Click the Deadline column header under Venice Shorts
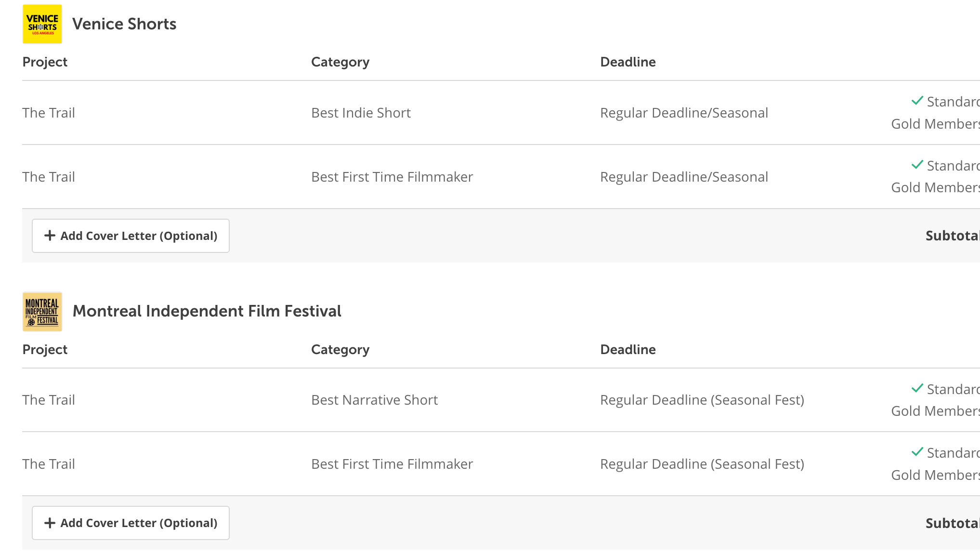Viewport: 980px width, 554px height. [x=627, y=62]
